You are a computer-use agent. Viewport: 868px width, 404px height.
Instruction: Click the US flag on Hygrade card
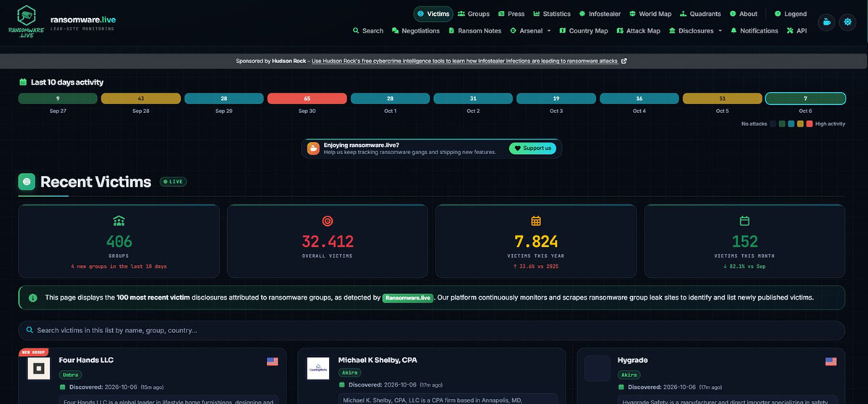point(831,361)
